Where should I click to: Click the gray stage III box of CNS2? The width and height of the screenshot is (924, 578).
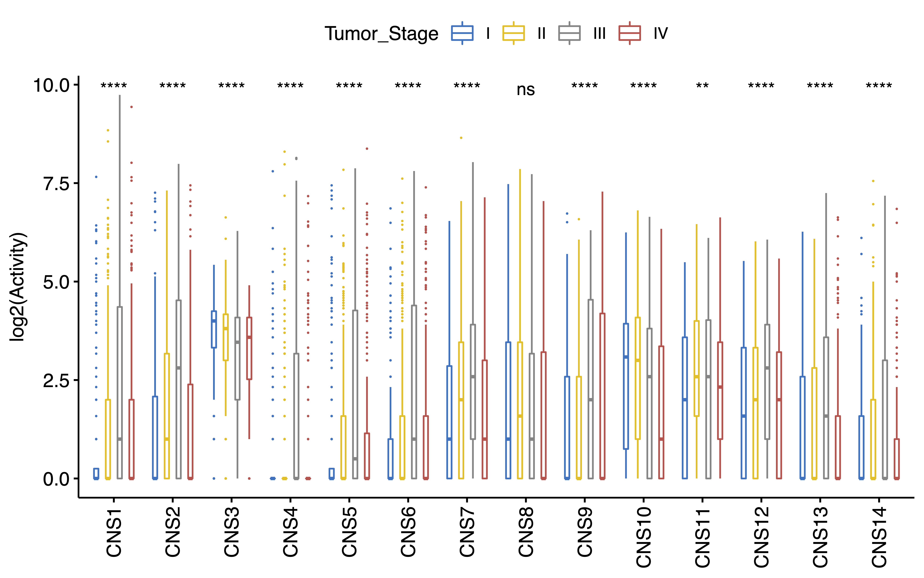tap(179, 390)
